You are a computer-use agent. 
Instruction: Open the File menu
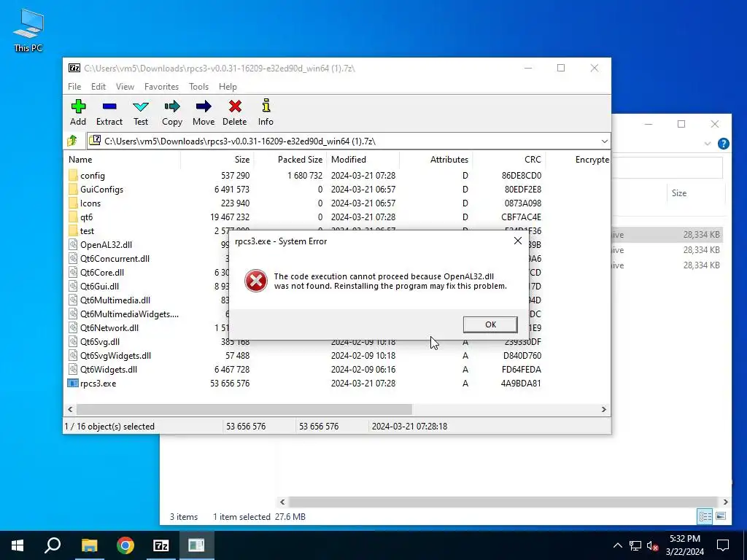(74, 87)
